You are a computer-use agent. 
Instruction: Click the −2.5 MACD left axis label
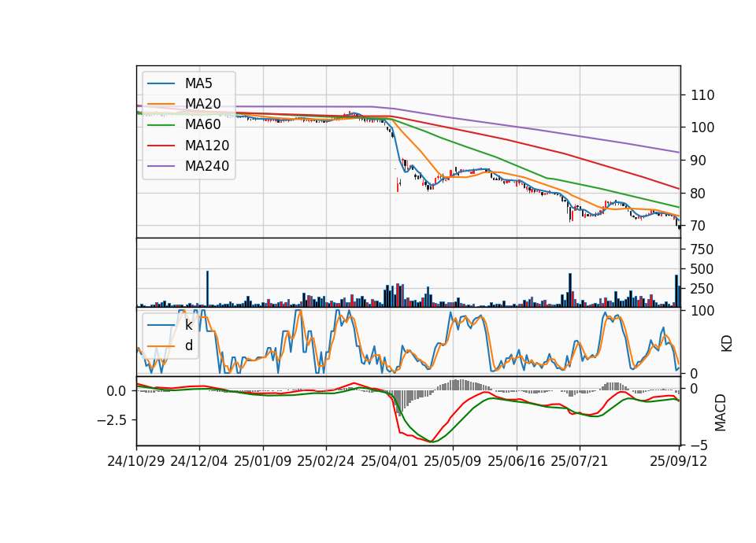click(x=112, y=420)
